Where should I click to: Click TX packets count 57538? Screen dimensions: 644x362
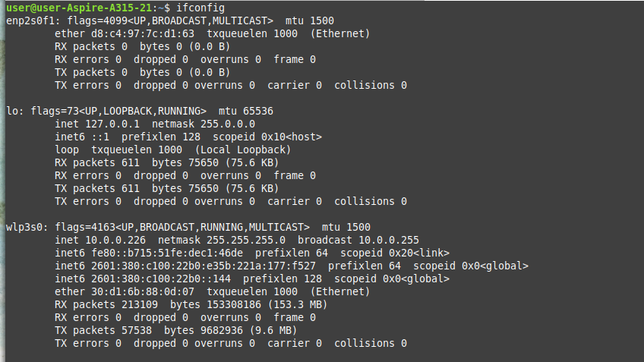(x=137, y=330)
